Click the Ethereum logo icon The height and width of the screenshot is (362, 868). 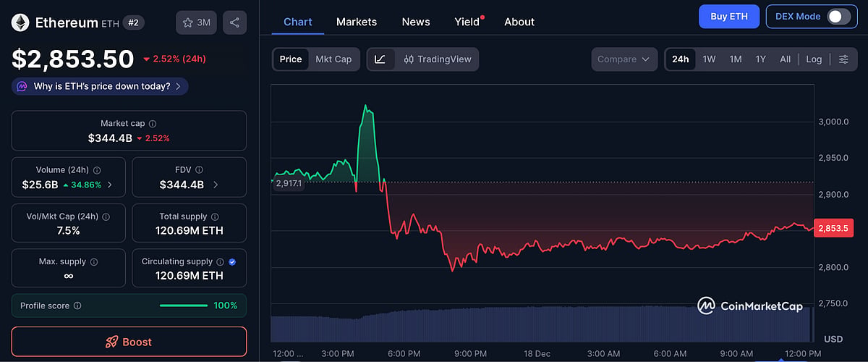coord(20,22)
